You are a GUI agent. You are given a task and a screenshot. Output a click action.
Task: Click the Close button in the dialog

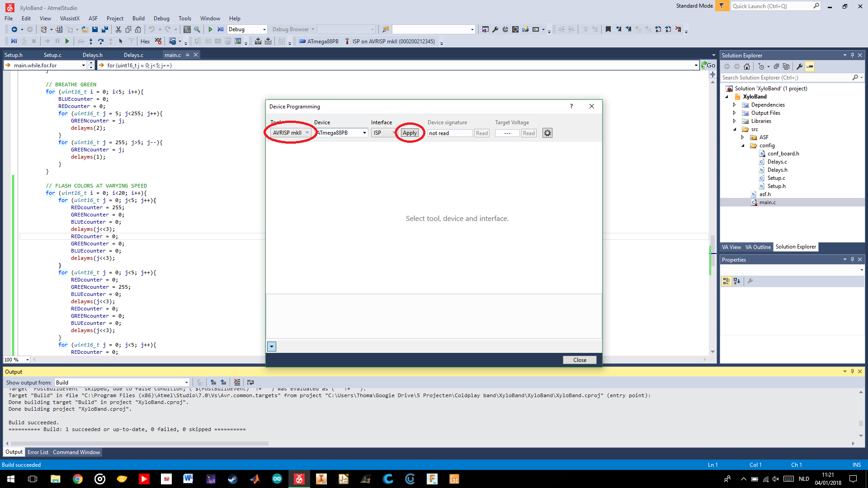pyautogui.click(x=579, y=360)
